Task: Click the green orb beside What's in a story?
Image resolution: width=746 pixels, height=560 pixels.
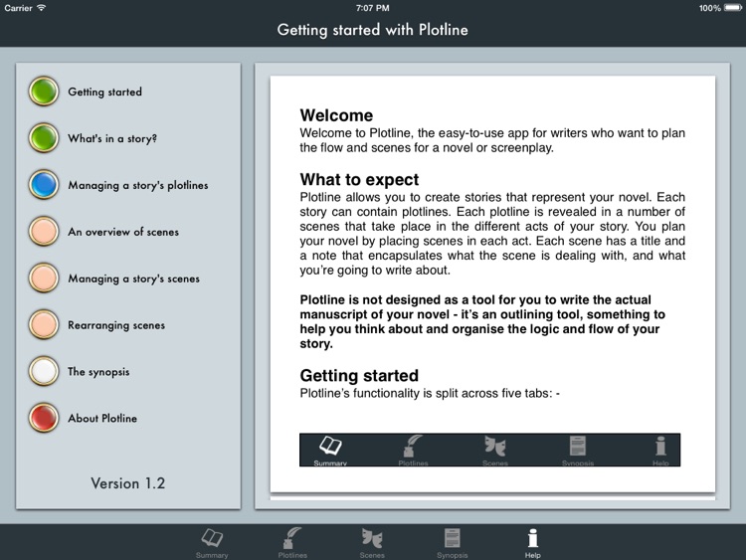Action: click(x=44, y=138)
